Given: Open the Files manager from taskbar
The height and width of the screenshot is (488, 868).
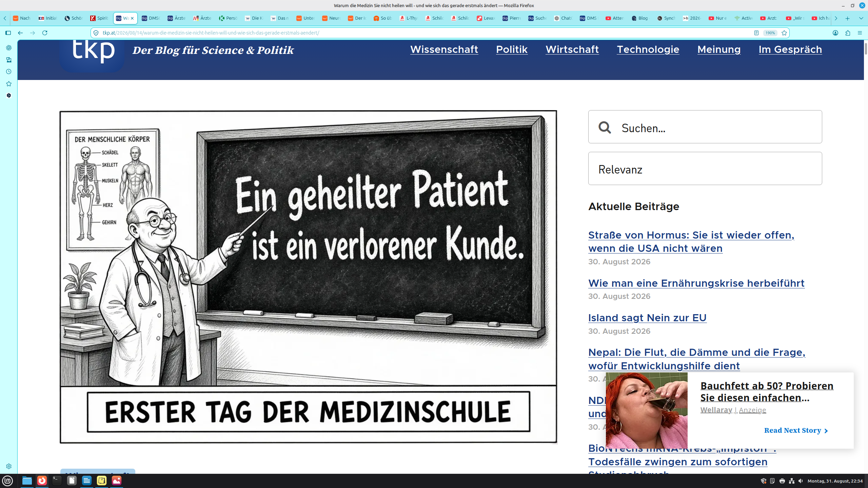Looking at the screenshot, I should click(27, 481).
